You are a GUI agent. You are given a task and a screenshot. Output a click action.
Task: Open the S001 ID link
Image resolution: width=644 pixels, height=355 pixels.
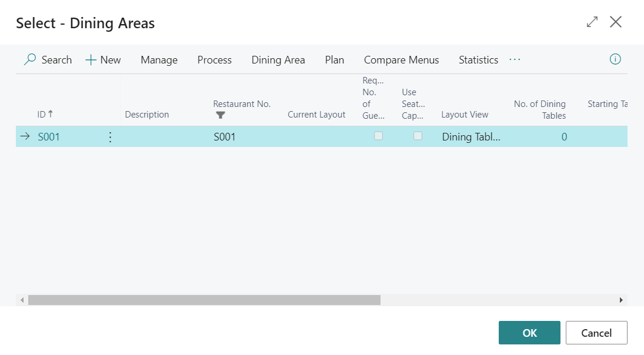pos(49,137)
